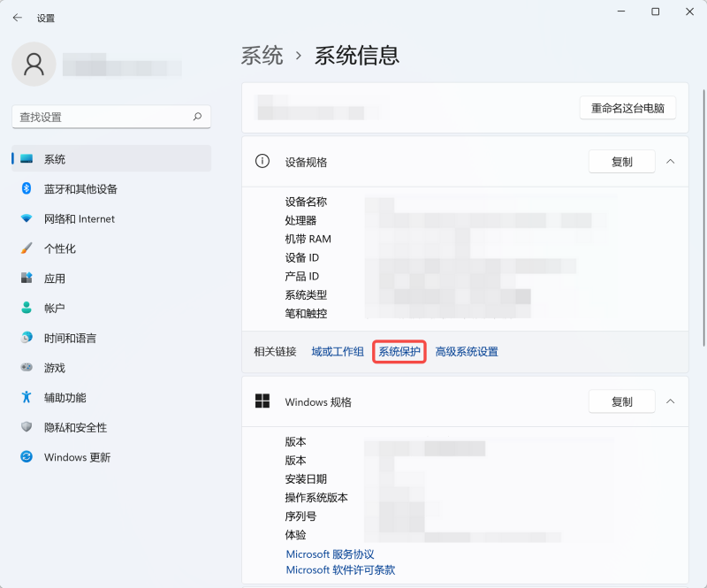
Task: Click the vertical scrollbar on the right
Action: coord(703,218)
